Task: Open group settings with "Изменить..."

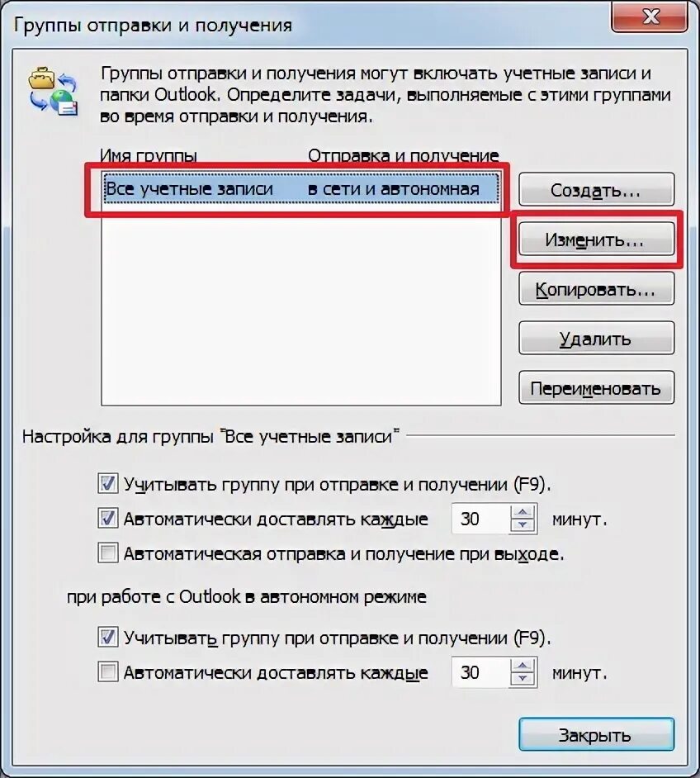Action: tap(596, 240)
